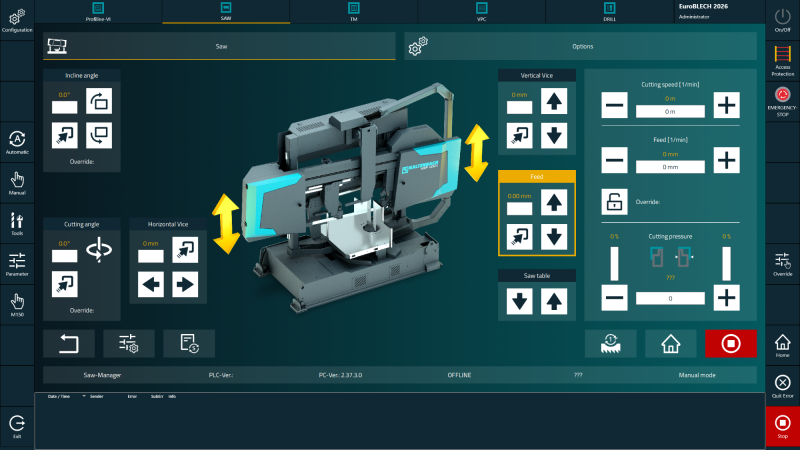Click left cutting pressure level bar

(x=614, y=264)
